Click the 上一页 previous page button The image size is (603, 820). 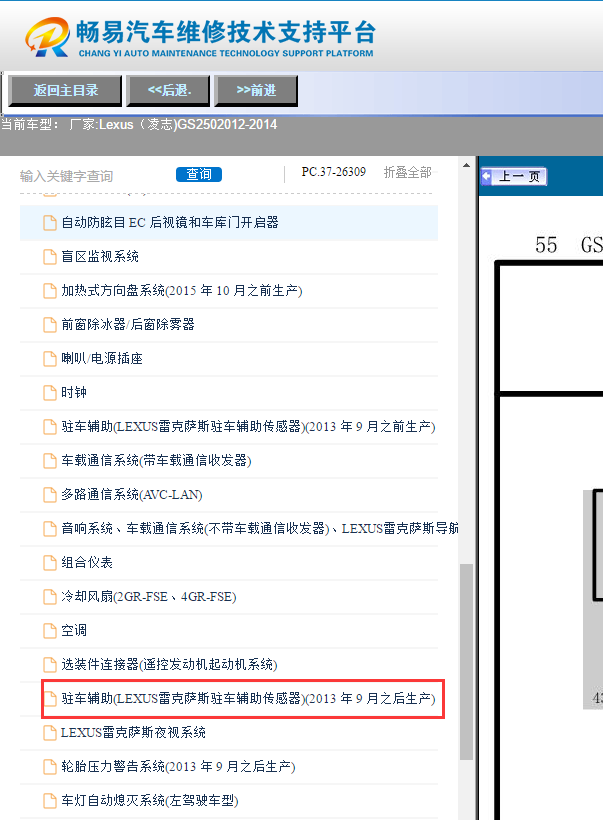tap(514, 176)
